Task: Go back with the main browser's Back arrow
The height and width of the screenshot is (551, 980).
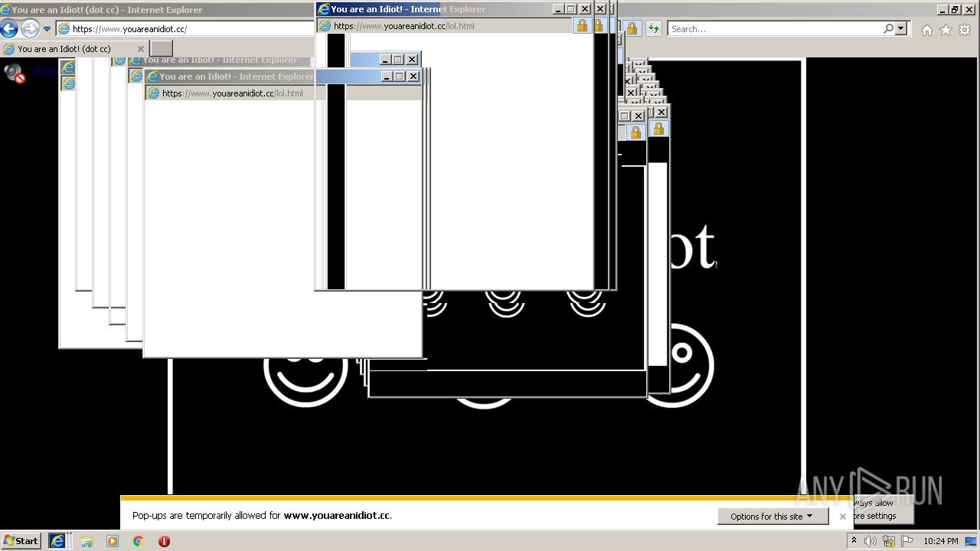Action: click(x=8, y=29)
